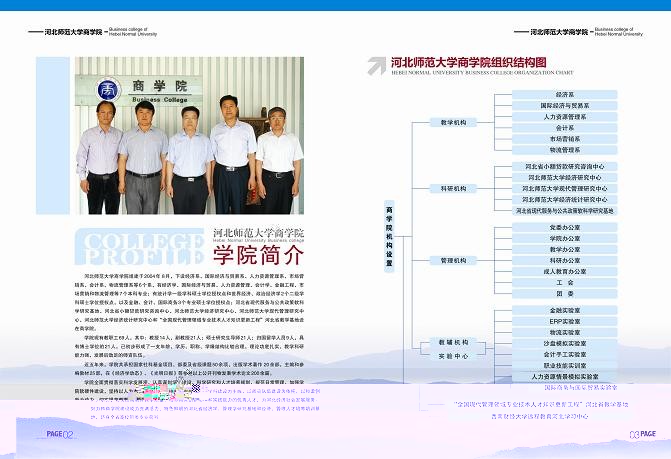The width and height of the screenshot is (671, 459).
Task: Select 河北师范大学经济研究中心 box
Action: (564, 178)
